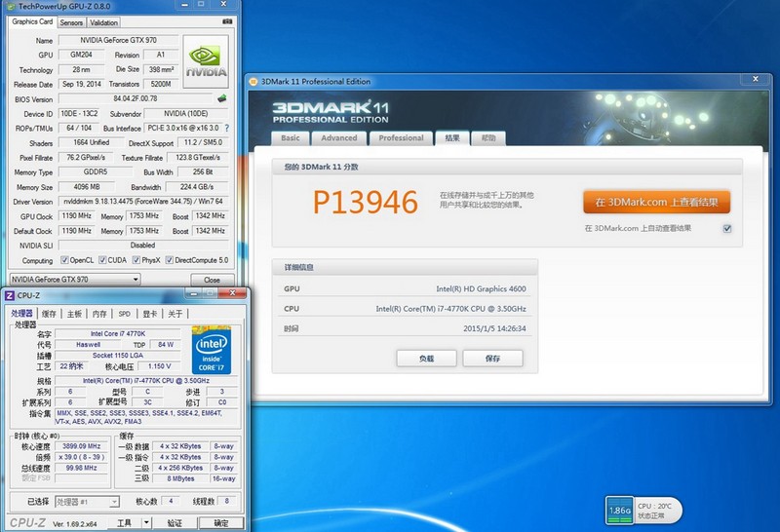Open the 内存 tab in CPU-Z
Viewport: 780px width, 532px height.
coord(99,314)
